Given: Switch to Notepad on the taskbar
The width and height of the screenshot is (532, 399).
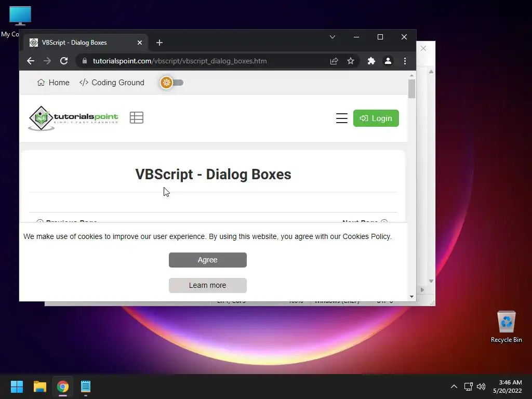Looking at the screenshot, I should tap(86, 387).
